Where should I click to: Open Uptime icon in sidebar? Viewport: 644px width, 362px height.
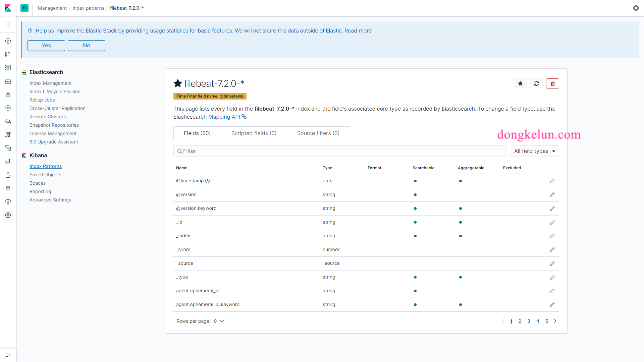tap(8, 162)
